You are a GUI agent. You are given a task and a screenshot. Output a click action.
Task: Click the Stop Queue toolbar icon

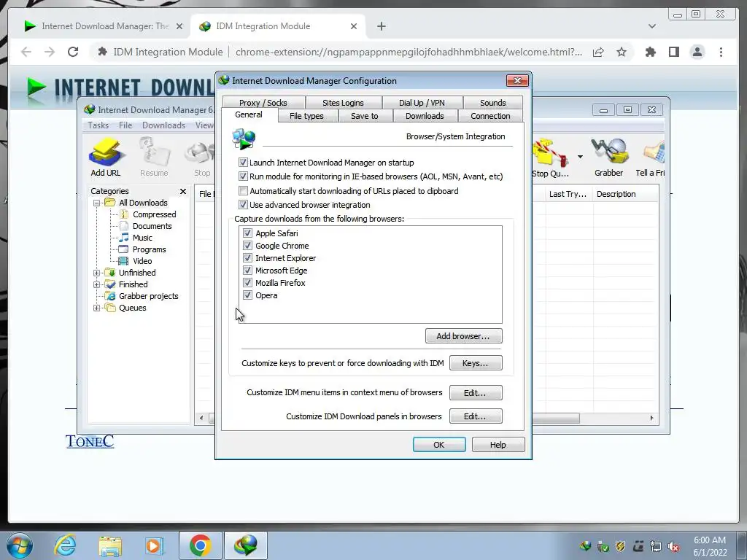click(550, 158)
